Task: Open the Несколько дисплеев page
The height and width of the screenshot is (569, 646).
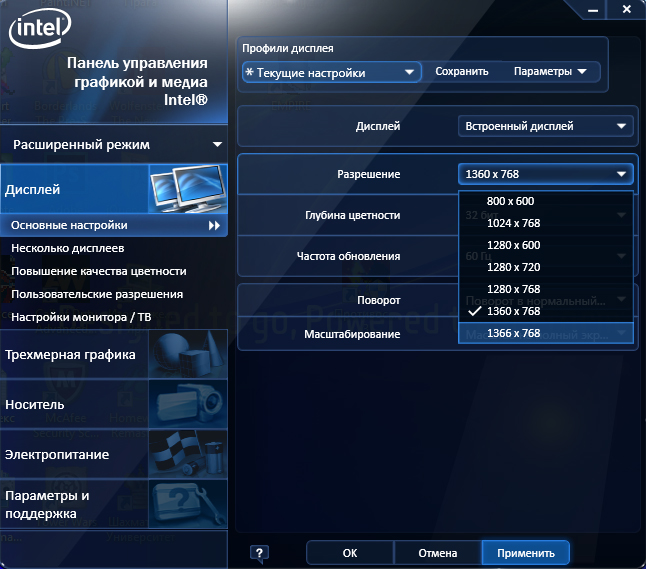Action: (68, 248)
